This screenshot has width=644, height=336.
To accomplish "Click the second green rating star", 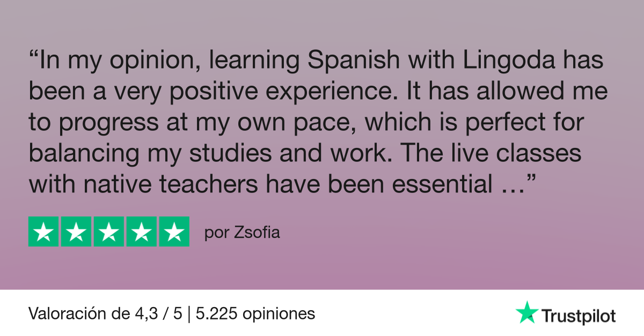I will pyautogui.click(x=76, y=232).
